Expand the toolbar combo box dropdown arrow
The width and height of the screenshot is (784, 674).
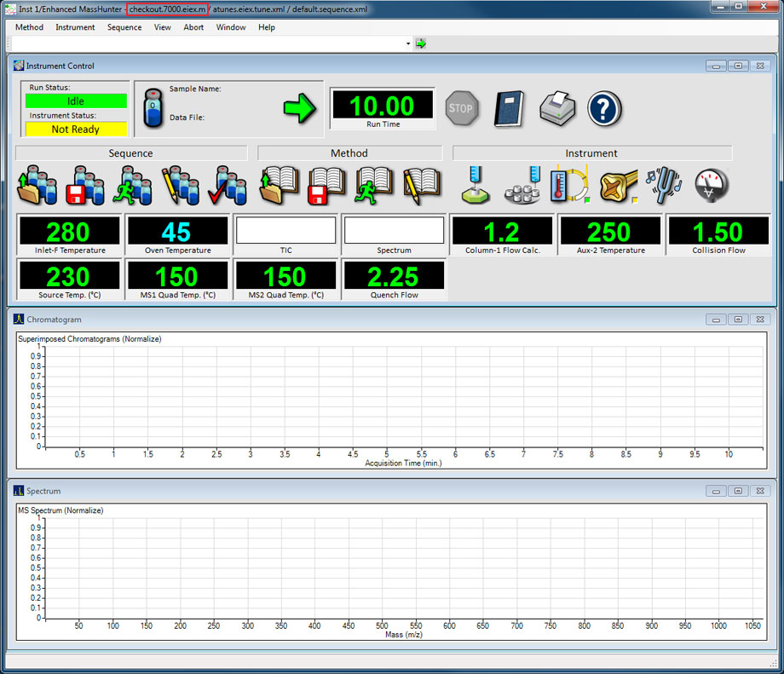point(408,43)
